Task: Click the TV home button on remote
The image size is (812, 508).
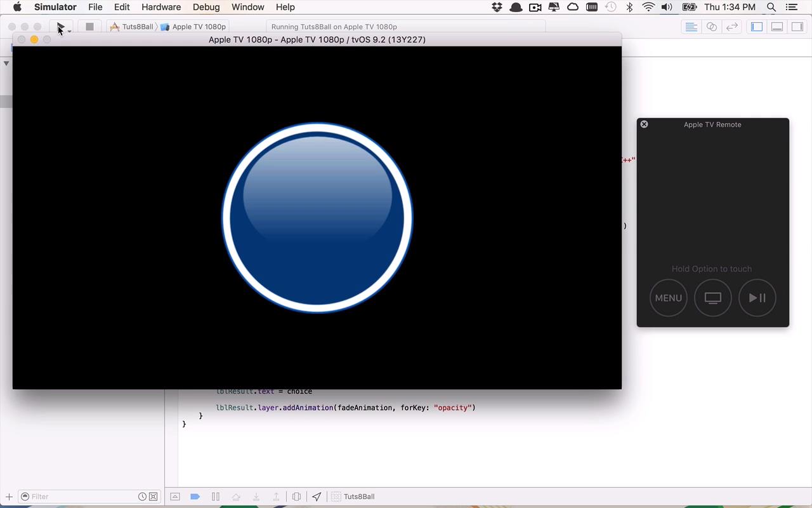Action: tap(713, 298)
